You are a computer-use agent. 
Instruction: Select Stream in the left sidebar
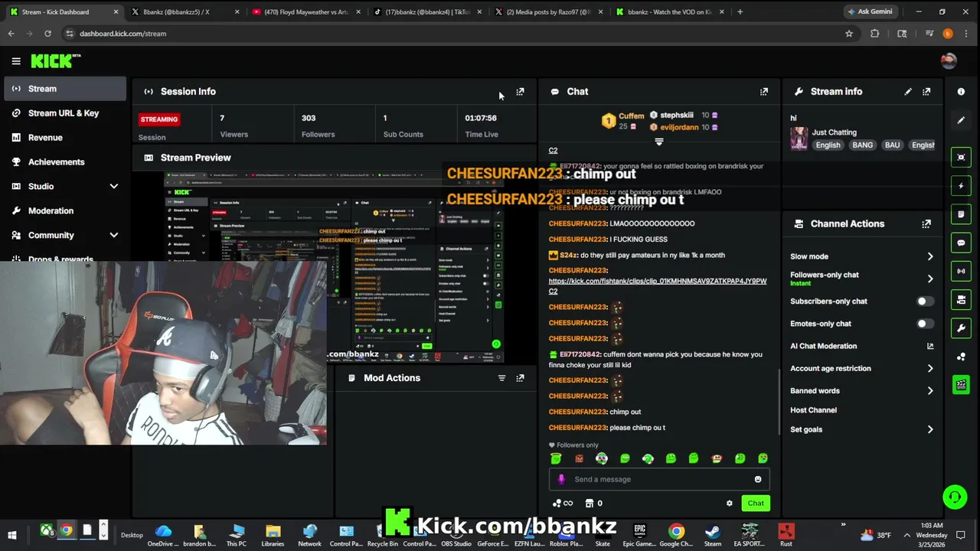[65, 89]
